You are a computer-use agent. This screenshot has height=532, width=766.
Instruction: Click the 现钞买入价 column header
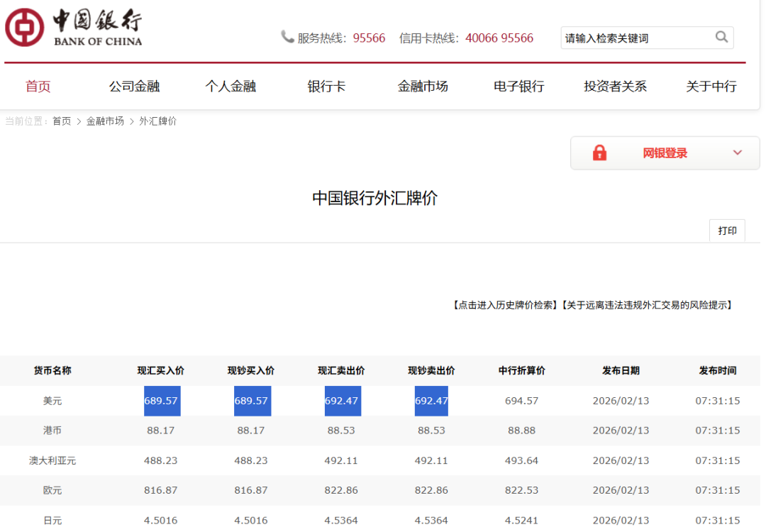tap(251, 371)
